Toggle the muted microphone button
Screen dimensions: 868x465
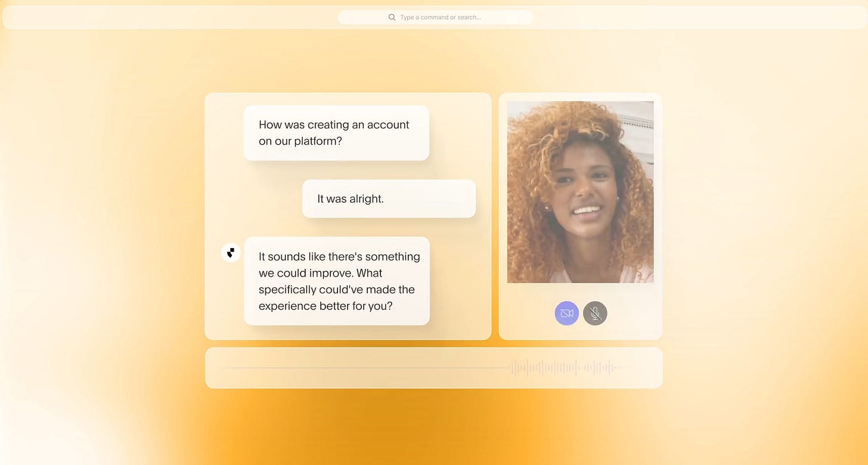click(x=595, y=313)
